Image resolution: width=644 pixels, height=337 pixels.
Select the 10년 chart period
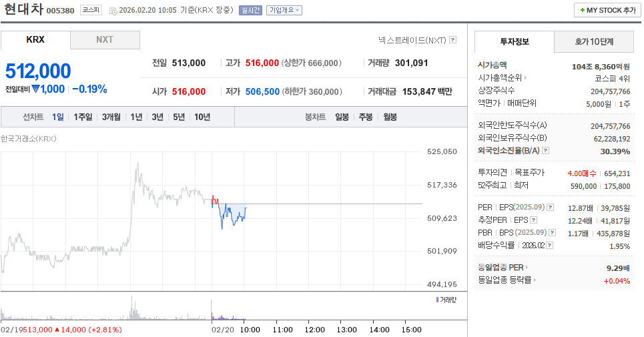(x=202, y=117)
